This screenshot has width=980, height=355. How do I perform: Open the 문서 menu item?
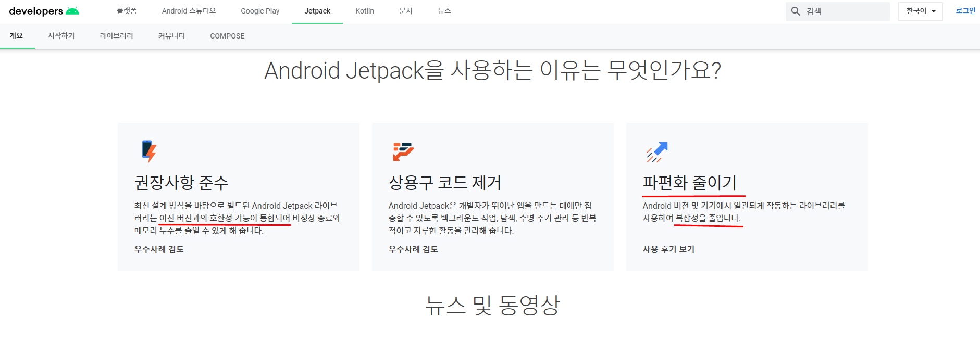[x=406, y=11]
